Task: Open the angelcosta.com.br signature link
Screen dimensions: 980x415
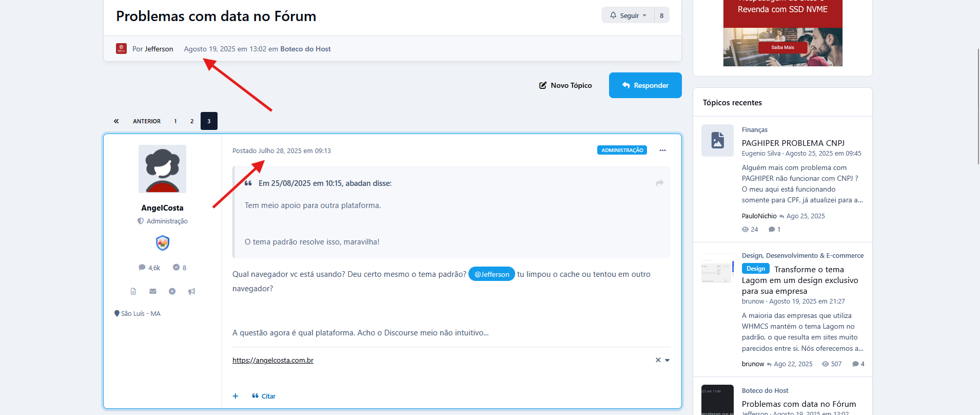Action: [273, 361]
